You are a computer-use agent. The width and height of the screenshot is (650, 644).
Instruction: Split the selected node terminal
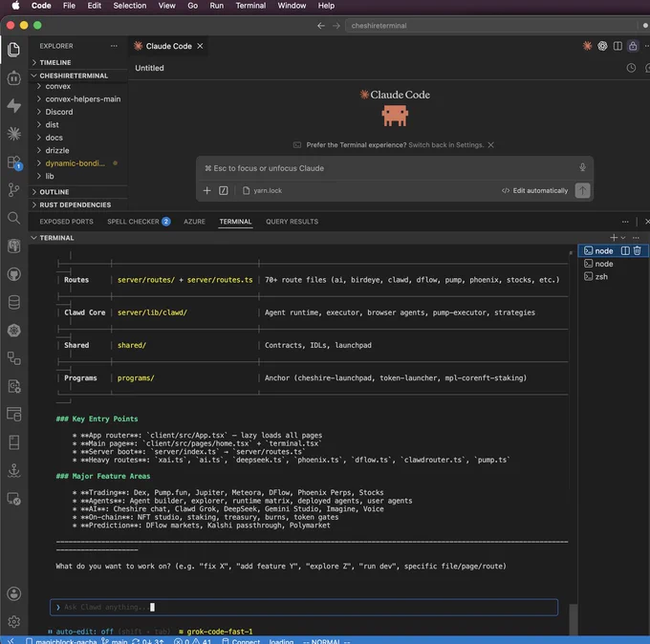[x=625, y=250]
